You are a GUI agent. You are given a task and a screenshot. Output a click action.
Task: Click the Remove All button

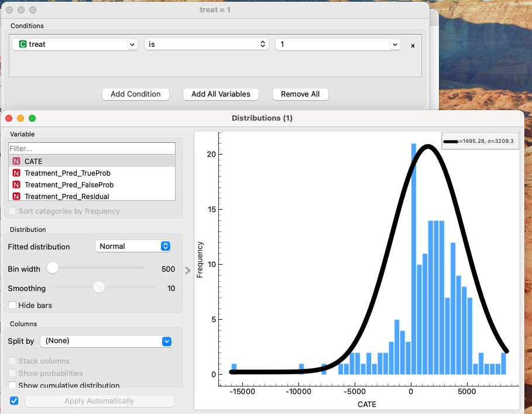pos(300,94)
